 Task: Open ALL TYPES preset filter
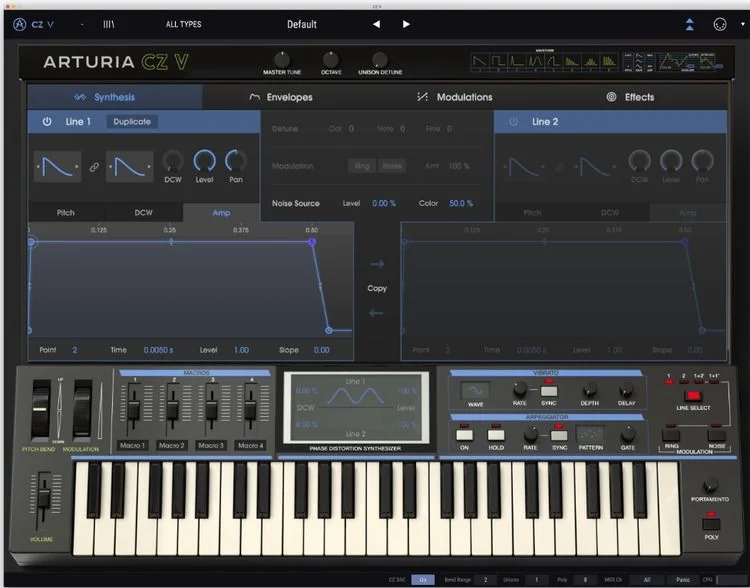[x=183, y=24]
